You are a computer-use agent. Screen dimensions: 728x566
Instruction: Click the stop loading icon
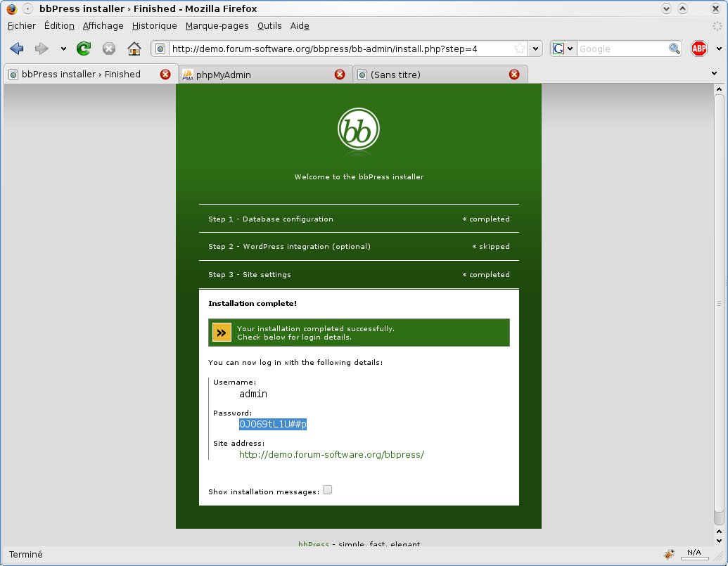coord(108,49)
